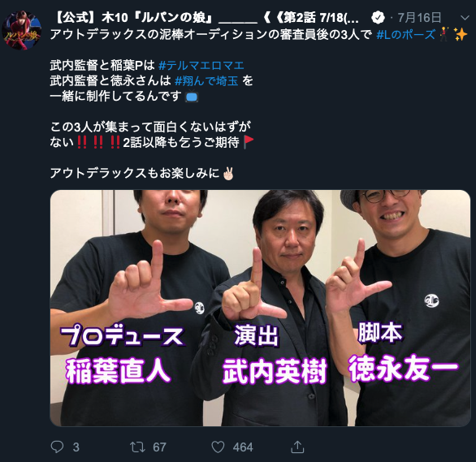476x462 pixels.
Task: Click the tweet body text to open thread
Action: pyautogui.click(x=152, y=103)
